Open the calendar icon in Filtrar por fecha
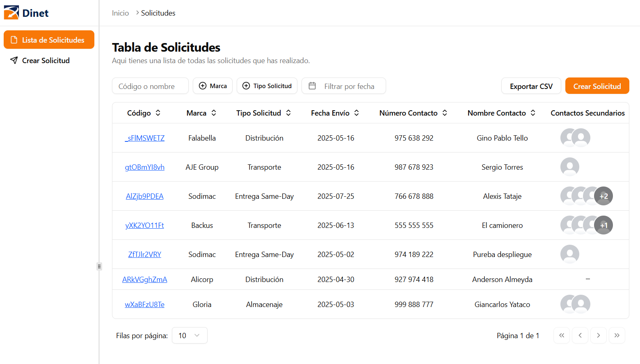This screenshot has width=640, height=364. click(x=312, y=86)
